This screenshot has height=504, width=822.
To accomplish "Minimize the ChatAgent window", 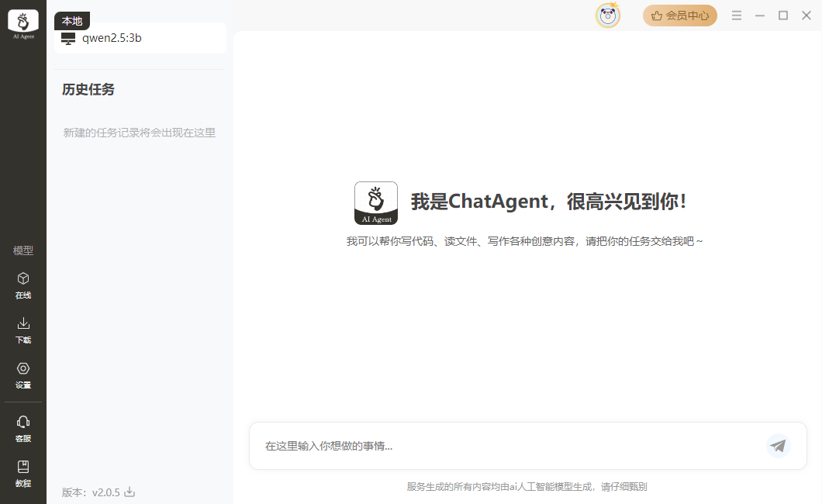I will [x=760, y=16].
